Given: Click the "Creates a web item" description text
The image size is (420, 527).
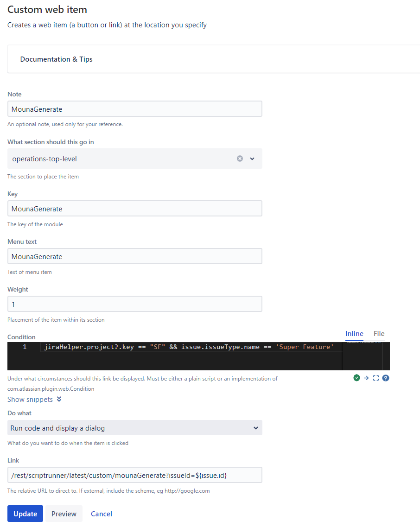Looking at the screenshot, I should click(x=107, y=25).
